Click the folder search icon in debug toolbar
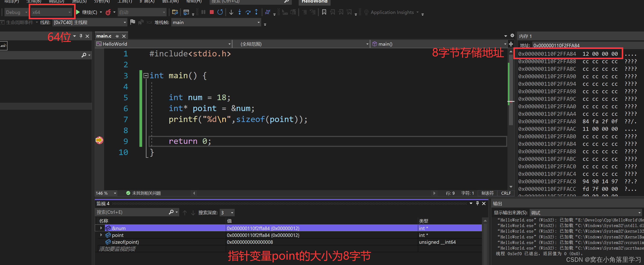Viewport: 644px width, 265px height. click(x=175, y=12)
